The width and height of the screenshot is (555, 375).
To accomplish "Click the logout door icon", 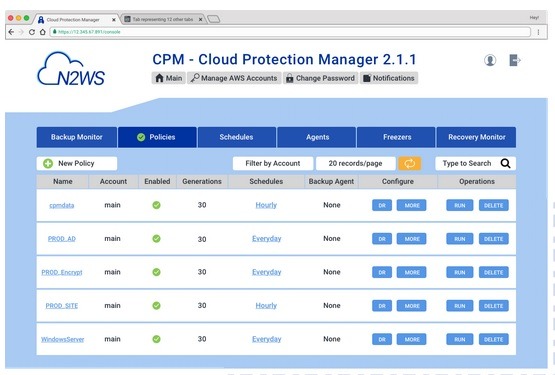I will point(515,60).
